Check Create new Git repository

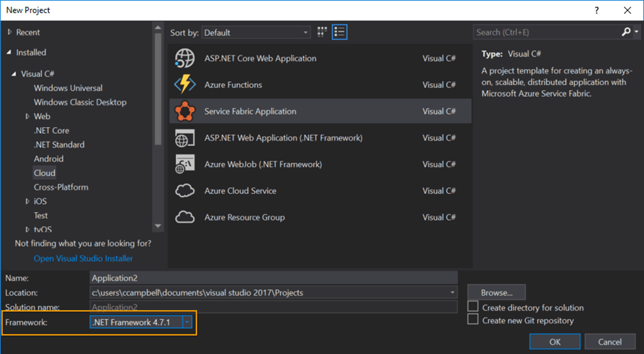(473, 319)
